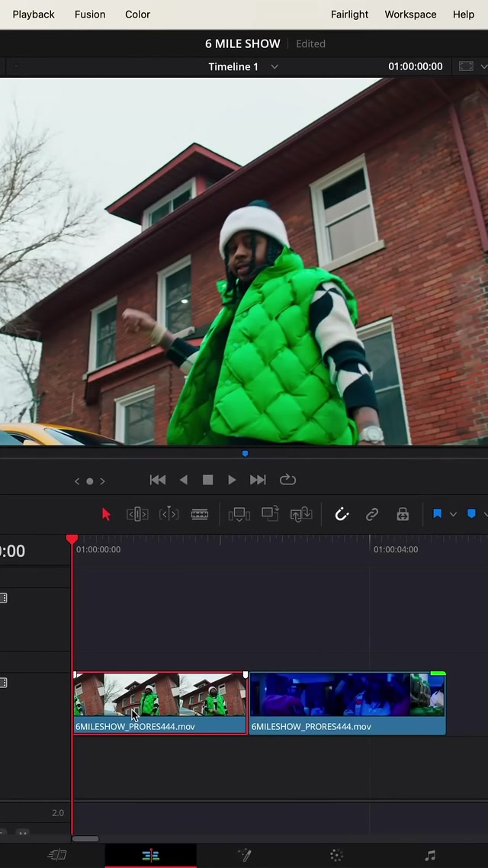Toggle Linked Selection chain icon
Screen dimensions: 488x868
372,515
